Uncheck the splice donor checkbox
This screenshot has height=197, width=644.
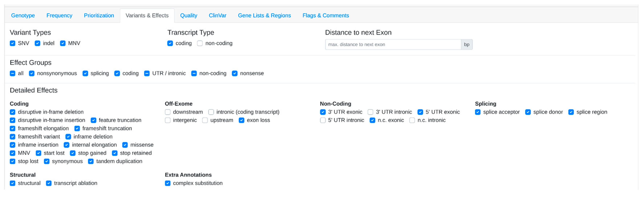coord(528,112)
